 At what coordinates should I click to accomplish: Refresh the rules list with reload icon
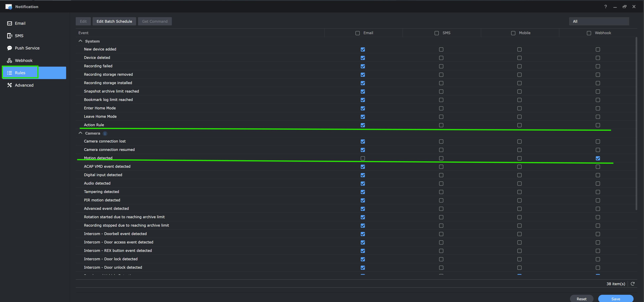633,284
